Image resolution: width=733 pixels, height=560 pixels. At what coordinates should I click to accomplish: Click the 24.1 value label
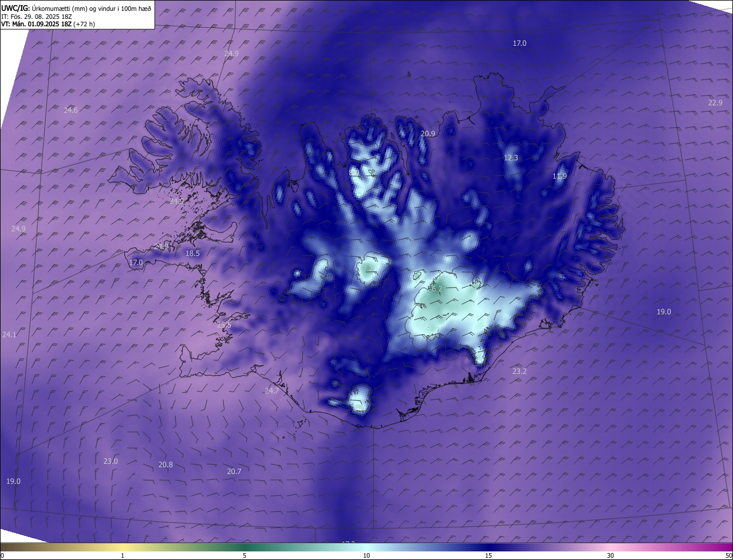click(9, 334)
